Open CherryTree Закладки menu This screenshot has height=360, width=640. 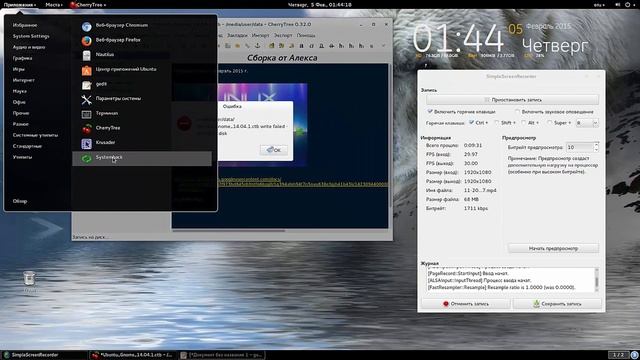[237, 36]
